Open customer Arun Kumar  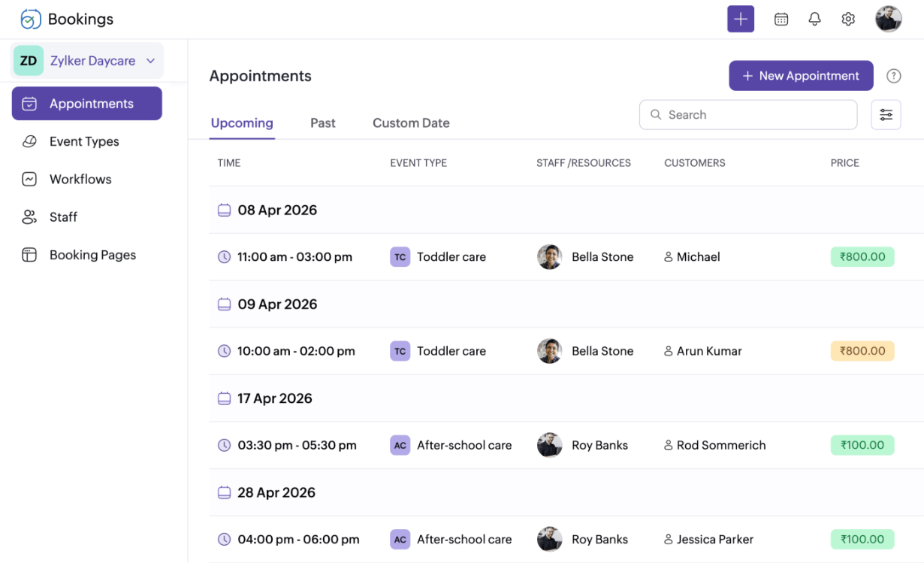click(709, 351)
